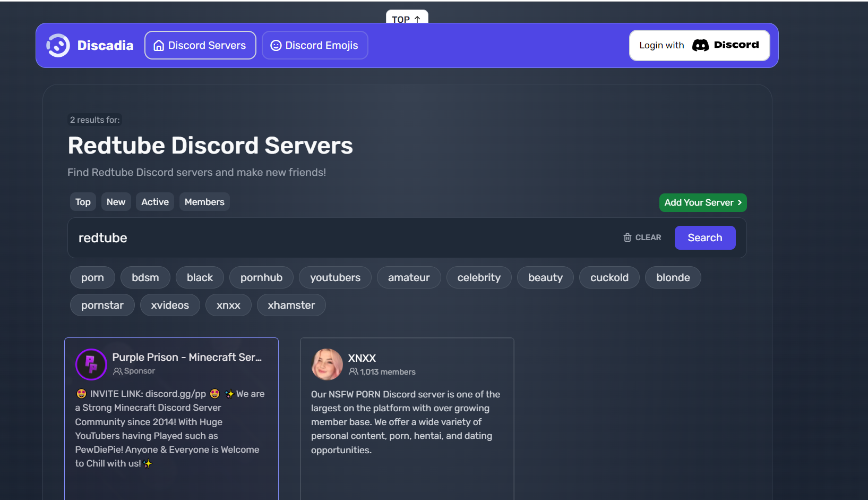868x500 pixels.
Task: Sort results by Top
Action: point(83,202)
